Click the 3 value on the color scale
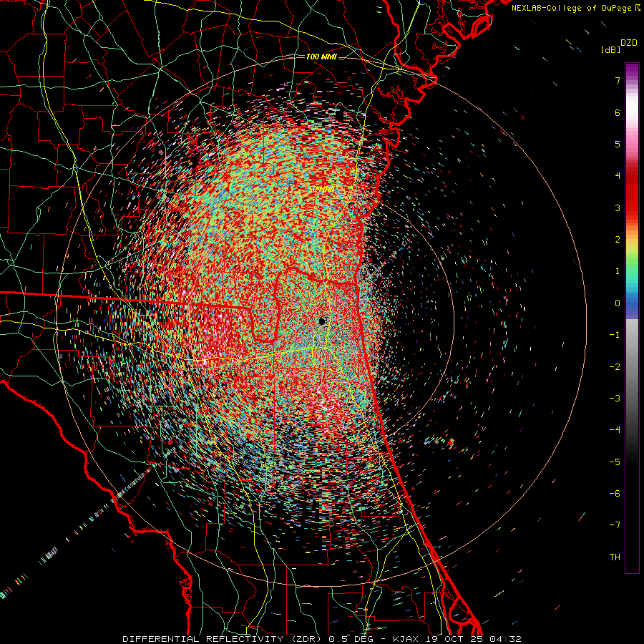Image resolution: width=644 pixels, height=644 pixels. (x=618, y=208)
